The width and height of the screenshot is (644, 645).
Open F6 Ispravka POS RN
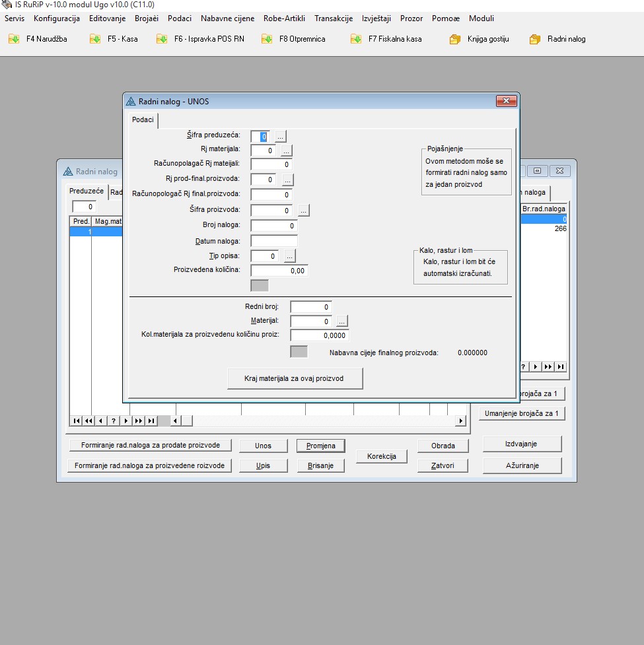[200, 39]
